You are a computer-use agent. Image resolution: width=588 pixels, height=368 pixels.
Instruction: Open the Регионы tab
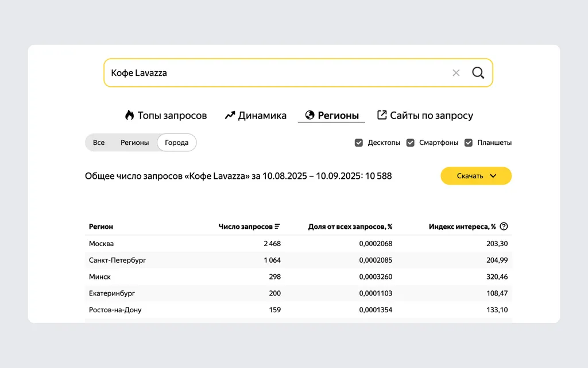[x=332, y=115]
